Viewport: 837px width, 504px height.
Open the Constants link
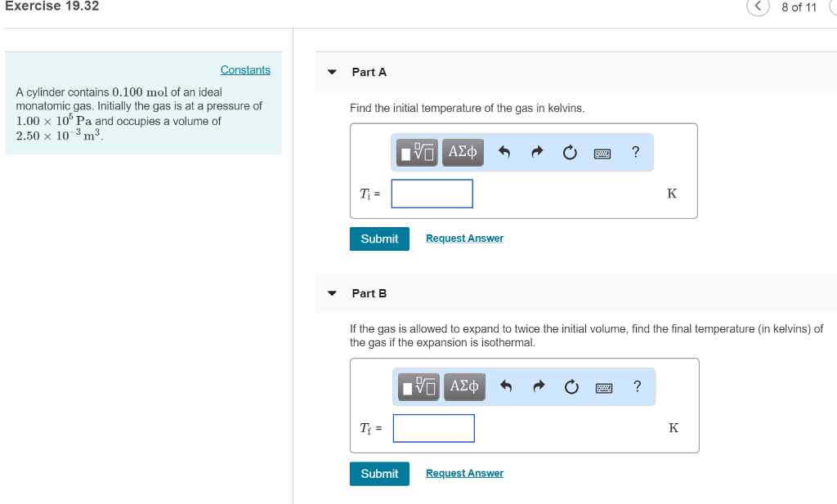point(245,69)
